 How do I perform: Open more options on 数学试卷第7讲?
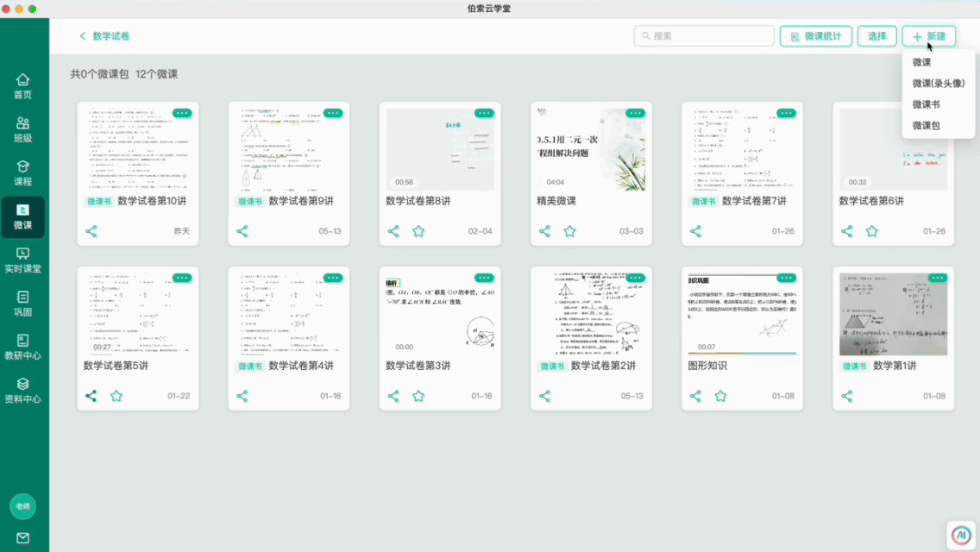(x=786, y=113)
